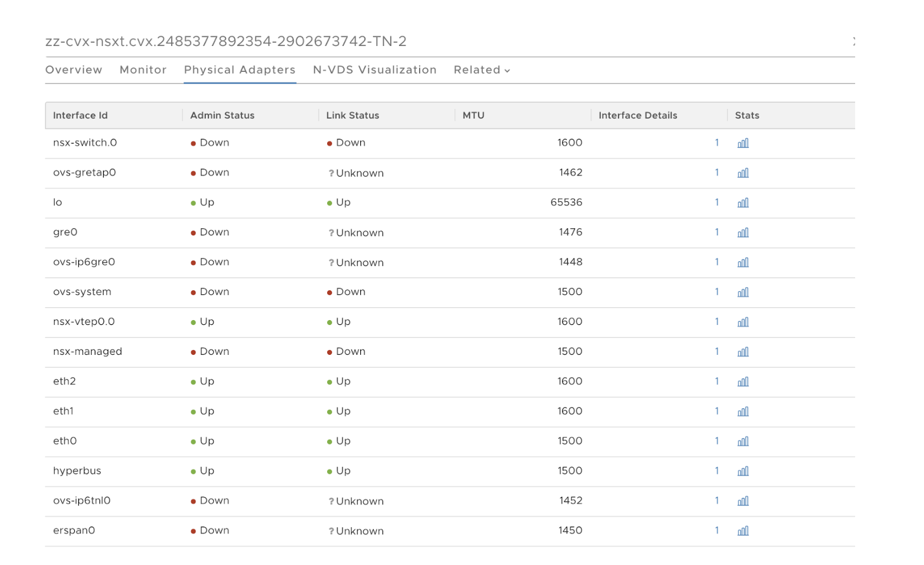The width and height of the screenshot is (924, 565).
Task: Open stats icon for ovs-system
Action: pos(743,292)
